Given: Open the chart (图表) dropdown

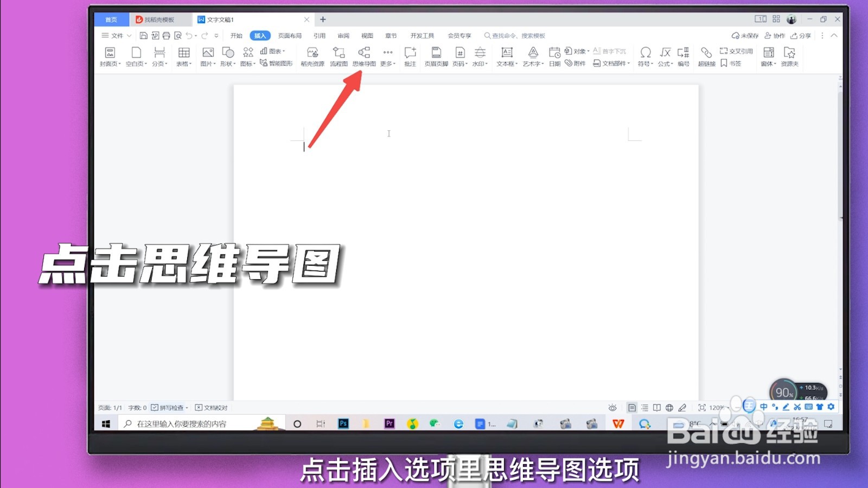Looking at the screenshot, I should 272,51.
